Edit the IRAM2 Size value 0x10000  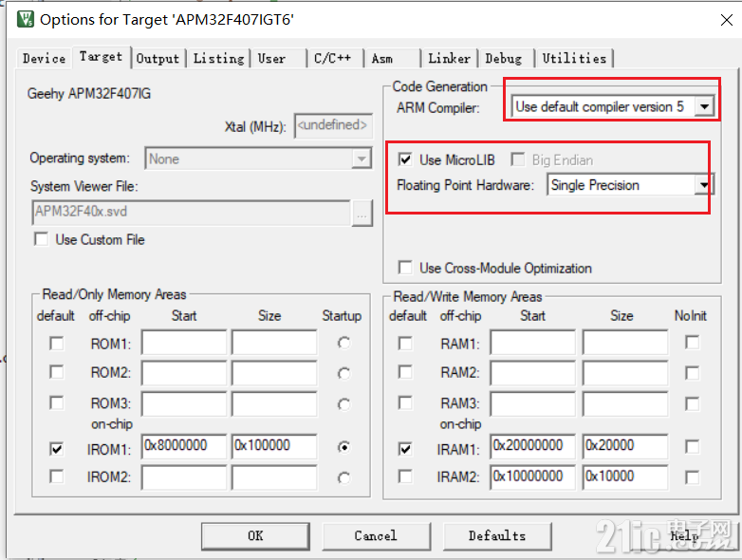pyautogui.click(x=625, y=477)
